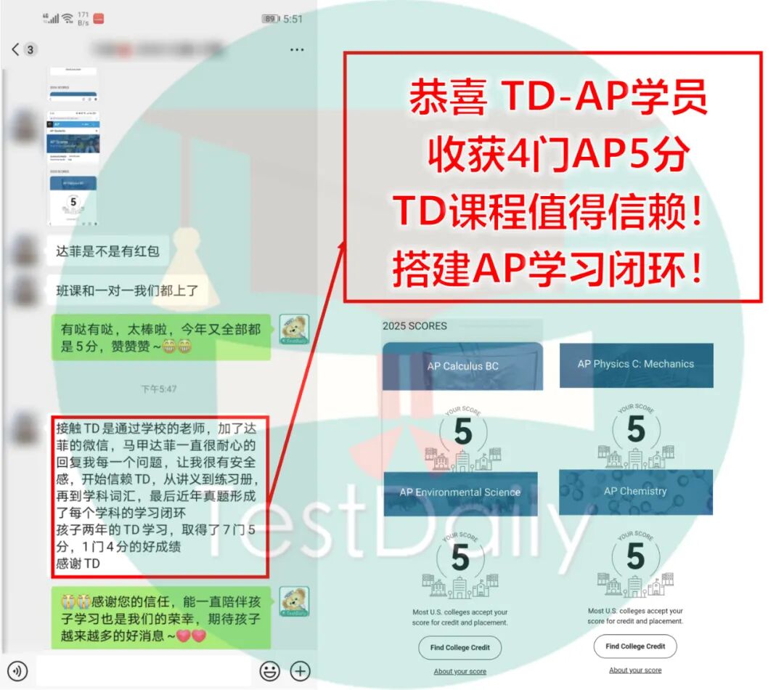Open the chat options three-dot menu
The width and height of the screenshot is (784, 690).
pyautogui.click(x=296, y=49)
